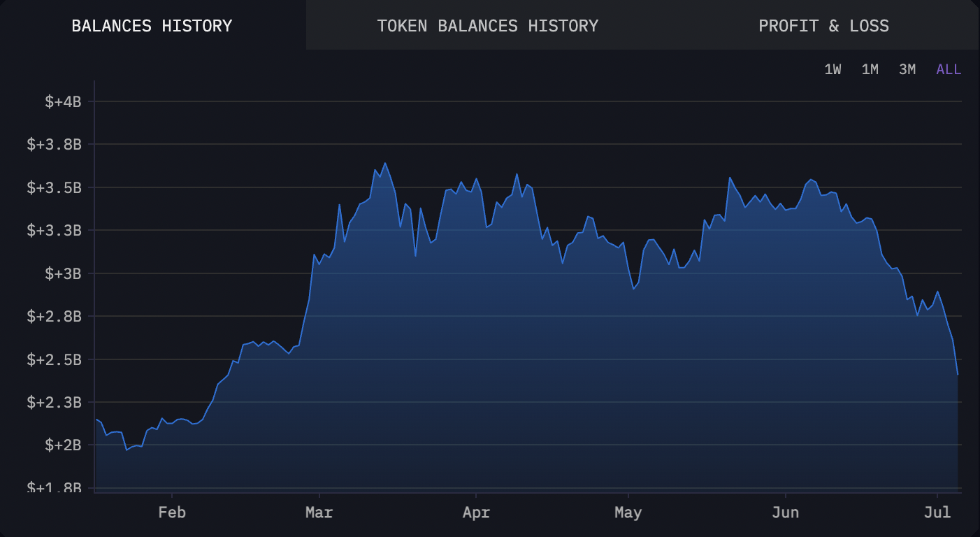
Task: Open the Token Balances History tab
Action: (x=487, y=26)
